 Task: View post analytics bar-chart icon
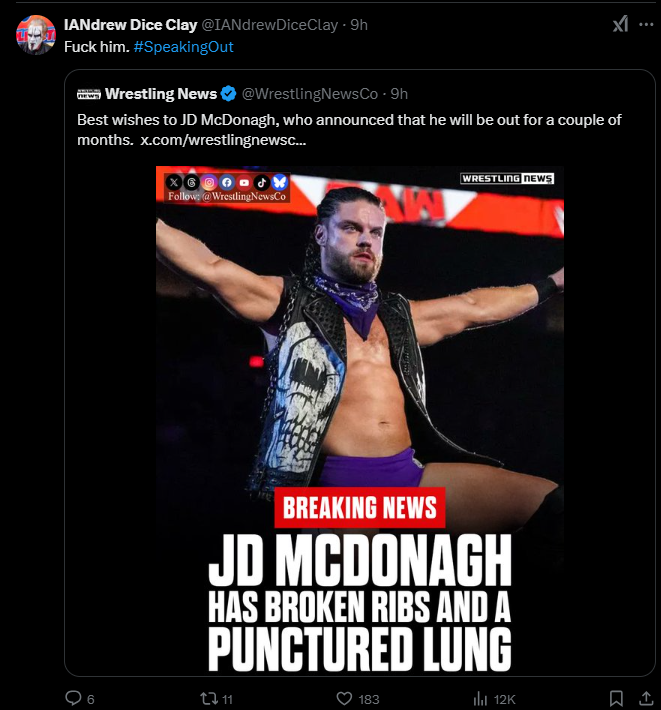tap(480, 698)
